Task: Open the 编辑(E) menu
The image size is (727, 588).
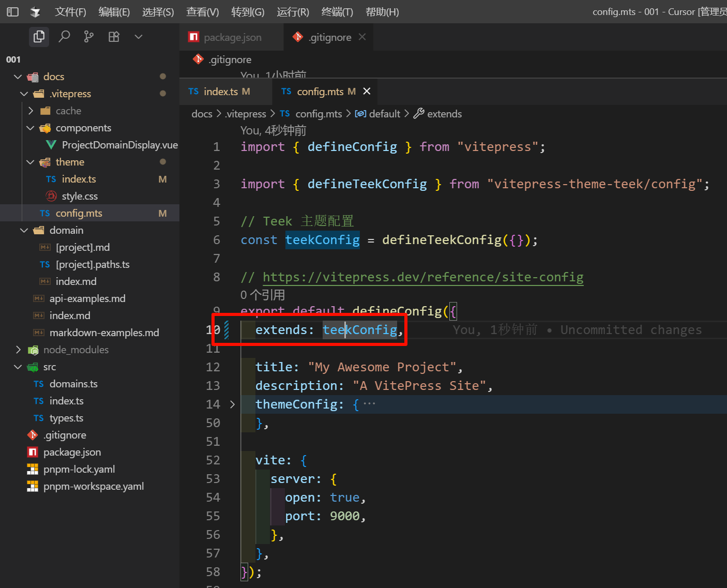Action: tap(114, 12)
